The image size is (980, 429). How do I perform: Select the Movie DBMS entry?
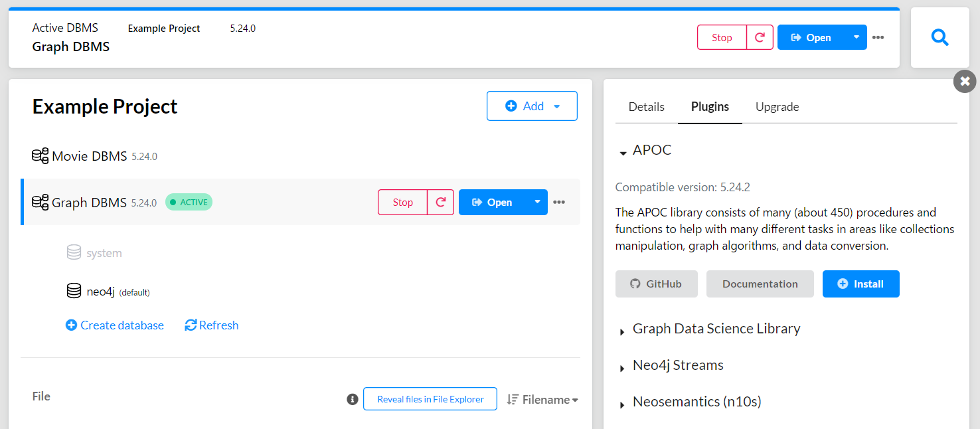click(x=89, y=157)
